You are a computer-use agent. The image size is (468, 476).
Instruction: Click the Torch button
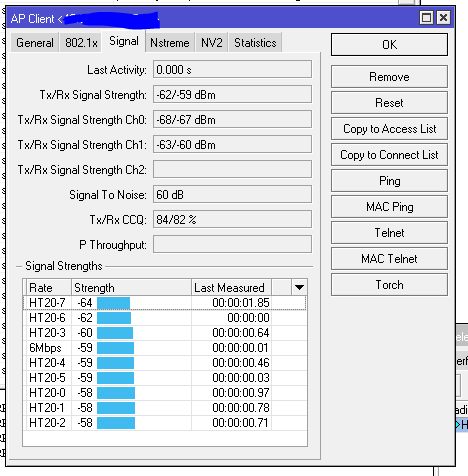(x=389, y=285)
